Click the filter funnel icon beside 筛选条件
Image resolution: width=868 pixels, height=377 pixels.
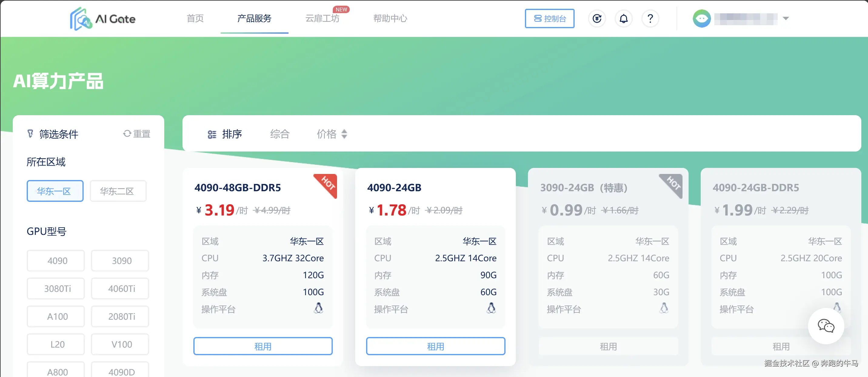(31, 134)
